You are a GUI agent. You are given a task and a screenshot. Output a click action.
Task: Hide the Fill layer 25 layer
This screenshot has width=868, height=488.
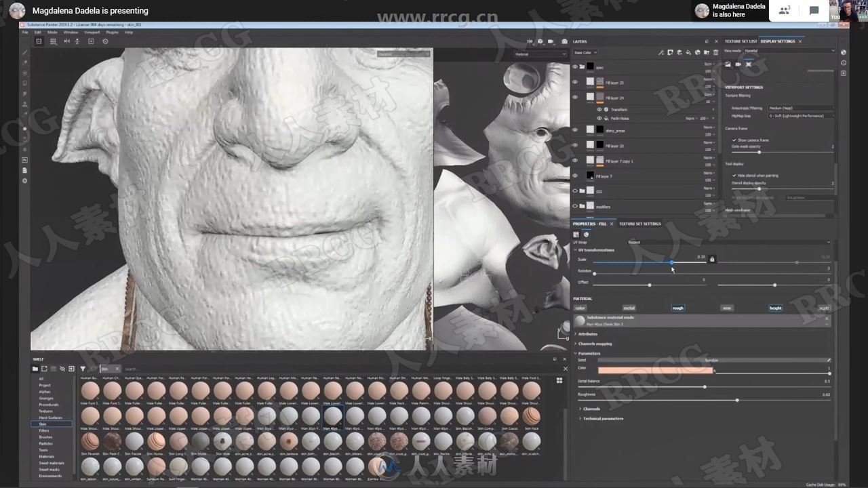(576, 82)
